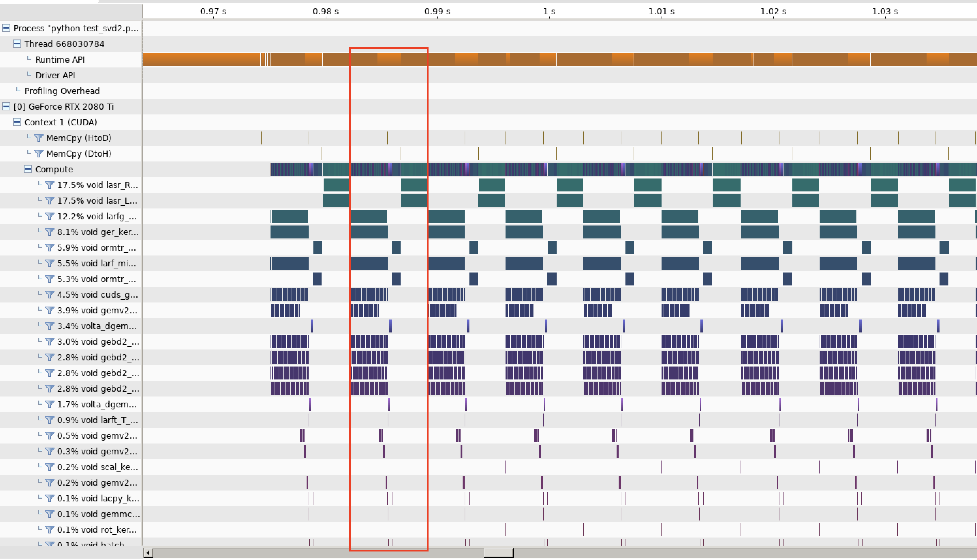The height and width of the screenshot is (560, 977).
Task: Select the 4.5% void cuds_g kernel label
Action: click(x=97, y=295)
